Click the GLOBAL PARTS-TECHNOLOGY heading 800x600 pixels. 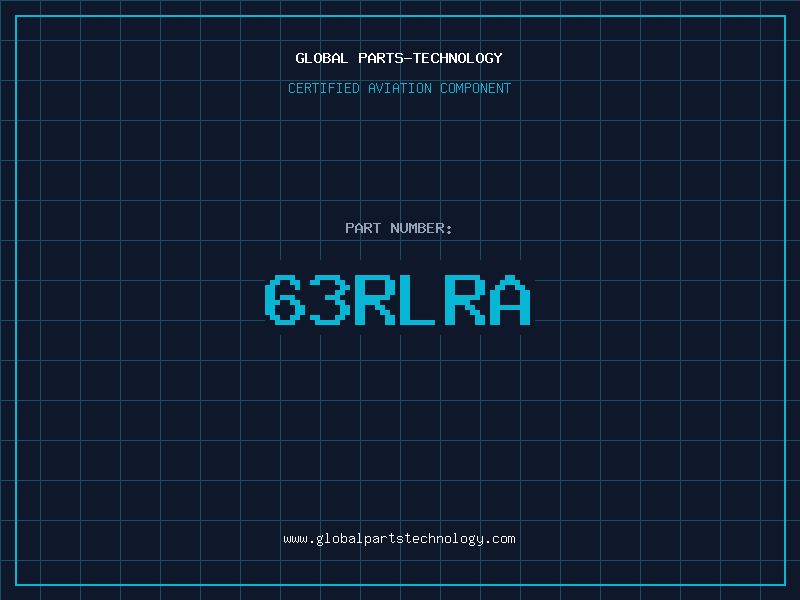[399, 58]
